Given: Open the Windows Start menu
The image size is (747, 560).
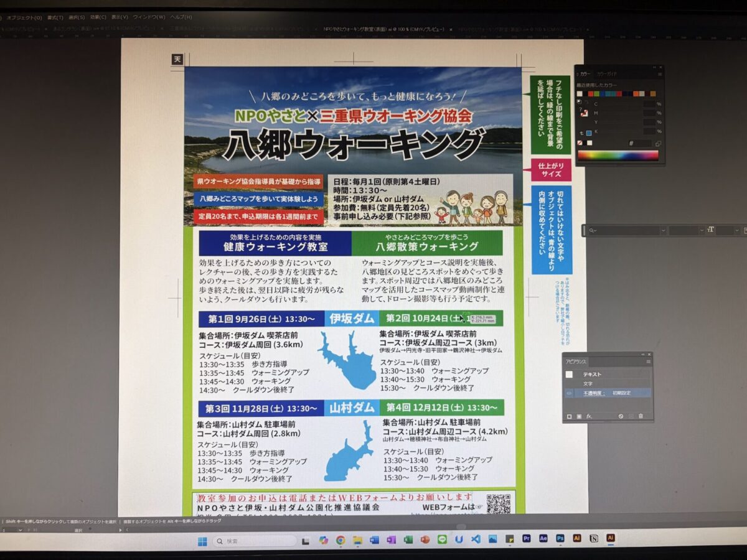Looking at the screenshot, I should pos(202,541).
